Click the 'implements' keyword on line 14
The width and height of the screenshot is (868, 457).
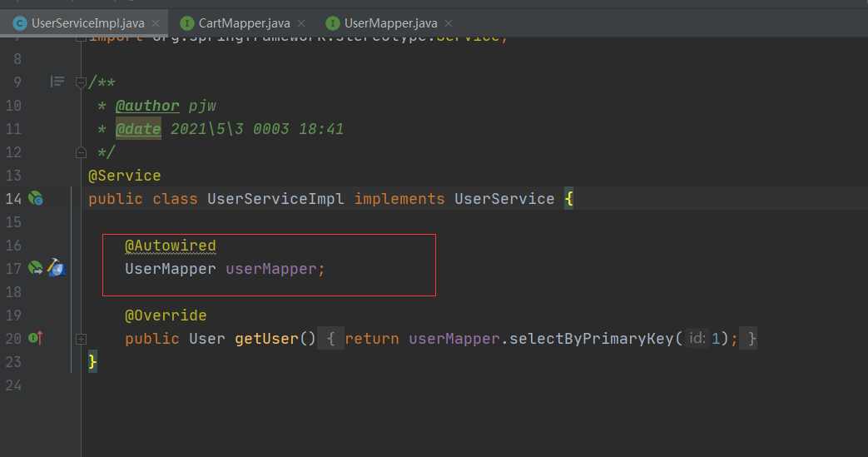click(x=399, y=199)
